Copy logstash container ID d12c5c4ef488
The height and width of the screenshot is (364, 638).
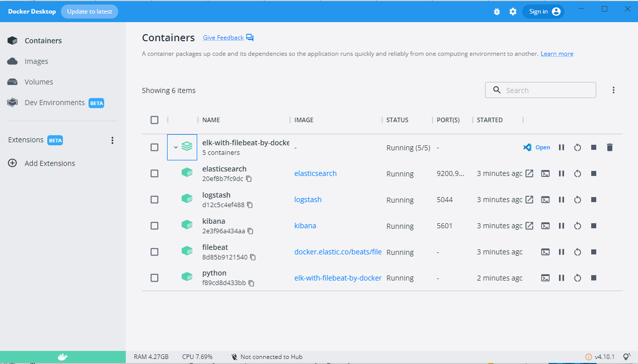(250, 205)
